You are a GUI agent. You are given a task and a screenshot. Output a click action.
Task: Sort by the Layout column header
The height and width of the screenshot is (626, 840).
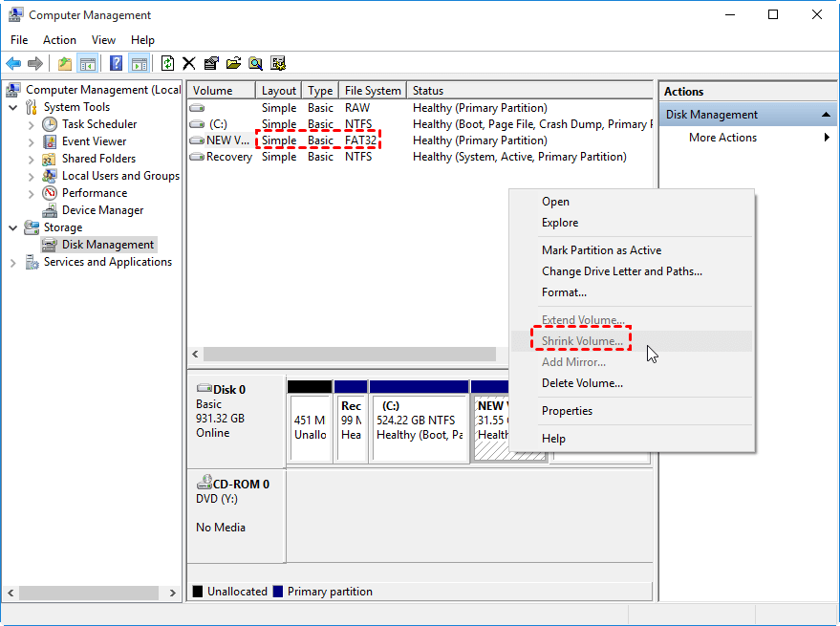pyautogui.click(x=279, y=91)
